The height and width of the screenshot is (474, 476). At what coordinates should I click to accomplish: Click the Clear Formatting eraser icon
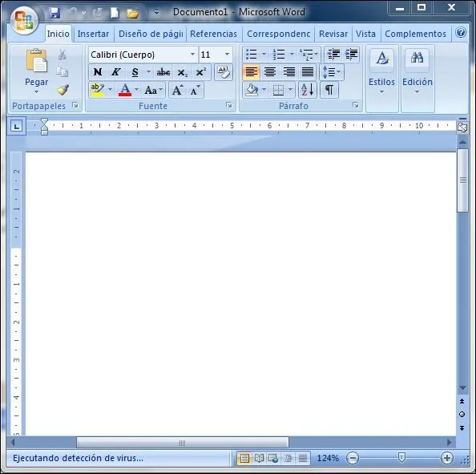point(224,72)
